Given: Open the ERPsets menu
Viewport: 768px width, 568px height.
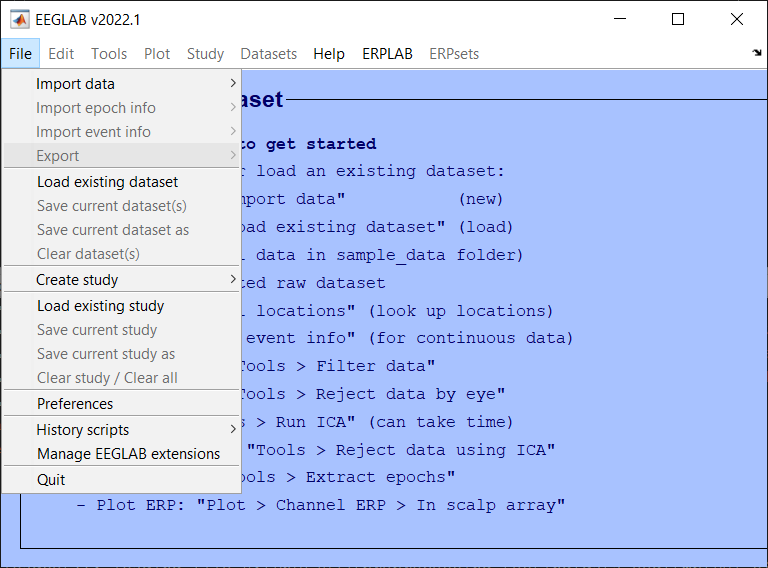Looking at the screenshot, I should tap(454, 54).
